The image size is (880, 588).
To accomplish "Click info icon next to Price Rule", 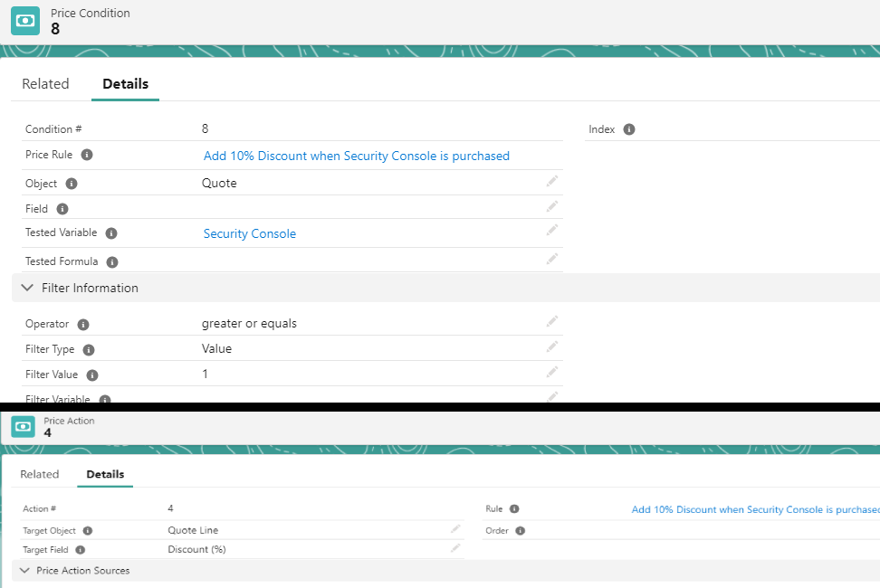I will [x=87, y=155].
